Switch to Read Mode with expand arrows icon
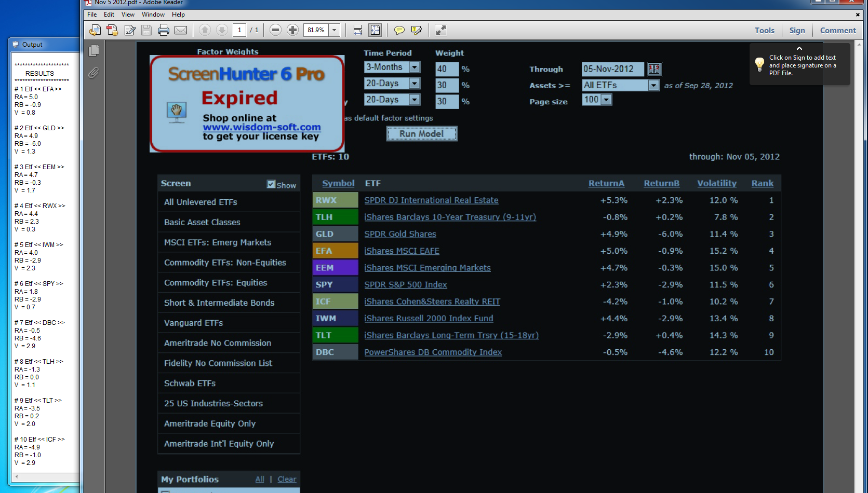Image resolution: width=868 pixels, height=493 pixels. click(x=441, y=30)
